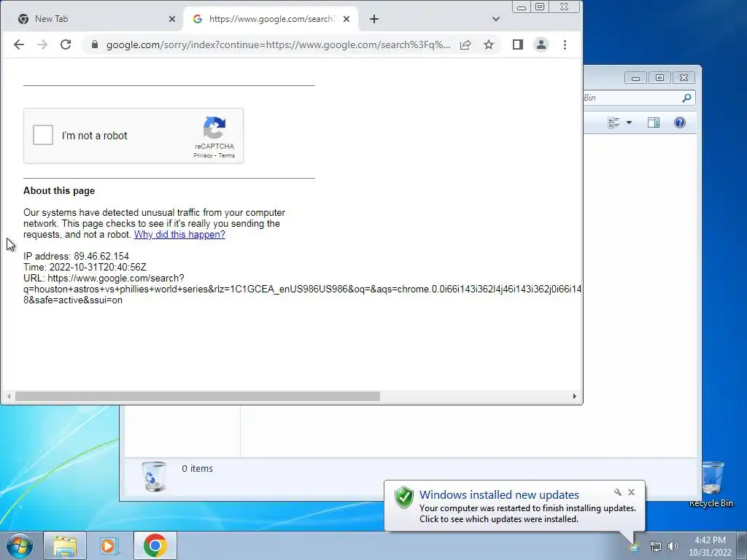
Task: Go back to the previous page in Chrome
Action: tap(19, 44)
